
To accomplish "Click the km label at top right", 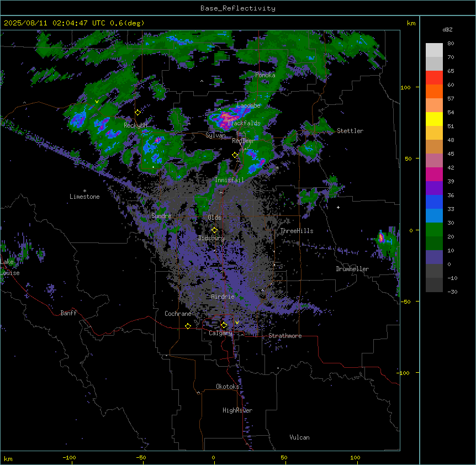I will coord(411,23).
